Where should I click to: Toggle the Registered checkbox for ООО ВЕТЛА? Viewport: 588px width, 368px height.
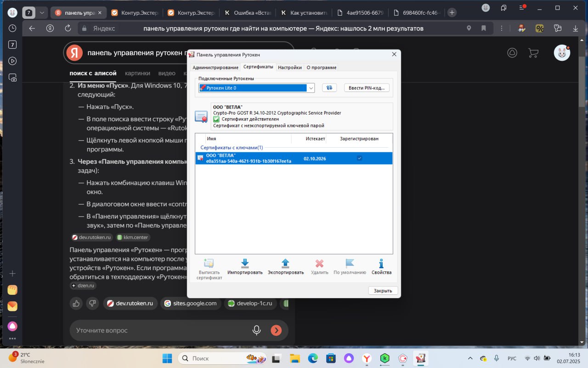pyautogui.click(x=359, y=158)
